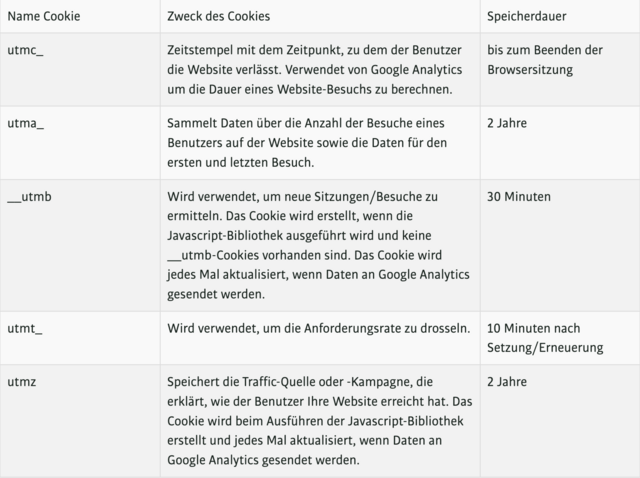This screenshot has width=640, height=478.
Task: Click the 'Zweck des Cookies' column header
Action: click(218, 16)
